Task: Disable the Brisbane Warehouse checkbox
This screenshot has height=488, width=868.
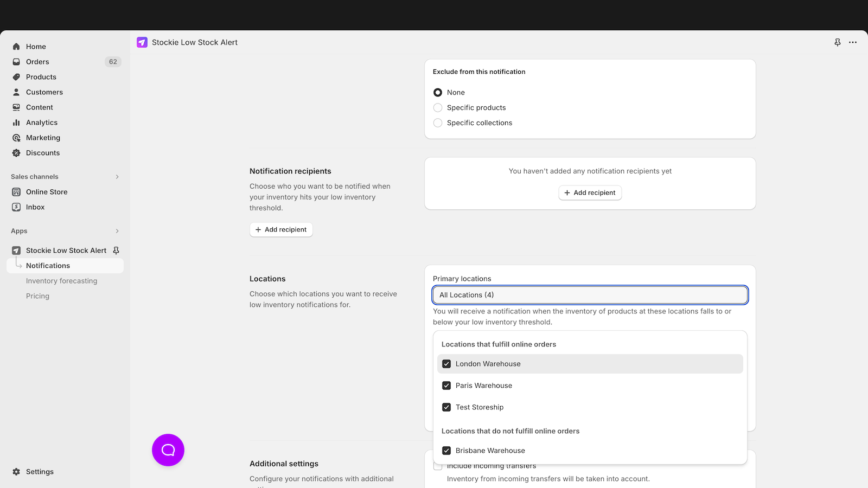Action: [x=446, y=450]
